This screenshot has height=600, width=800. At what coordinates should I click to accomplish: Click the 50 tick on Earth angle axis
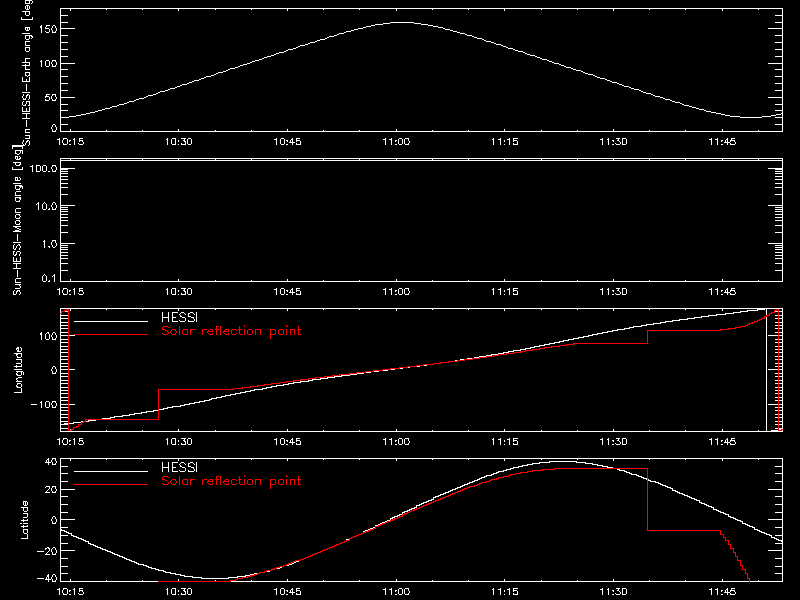pos(51,97)
